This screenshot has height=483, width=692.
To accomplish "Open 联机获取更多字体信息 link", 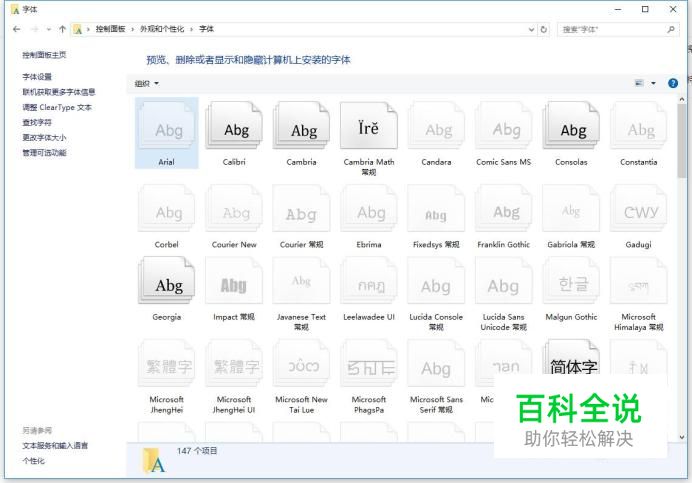I will click(x=59, y=92).
